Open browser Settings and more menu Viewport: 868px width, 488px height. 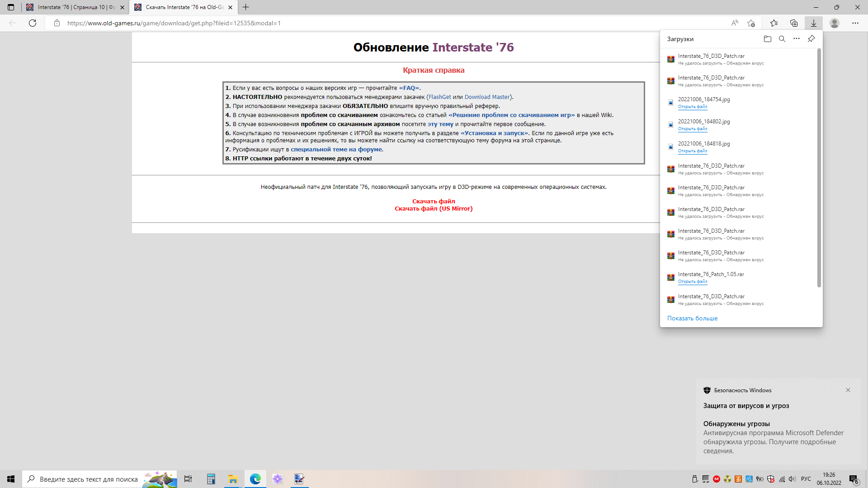click(855, 23)
